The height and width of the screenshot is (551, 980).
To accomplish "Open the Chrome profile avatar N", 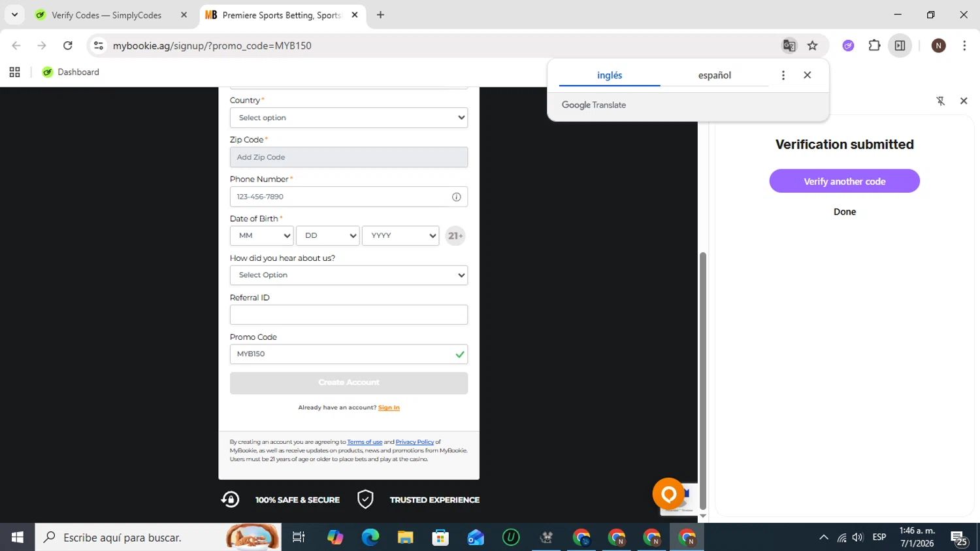I will pyautogui.click(x=939, y=46).
